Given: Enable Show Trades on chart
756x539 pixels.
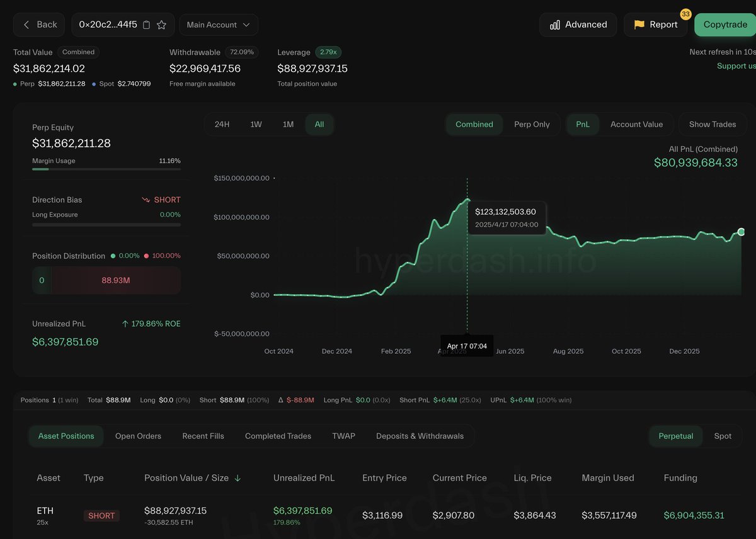Looking at the screenshot, I should [x=712, y=124].
